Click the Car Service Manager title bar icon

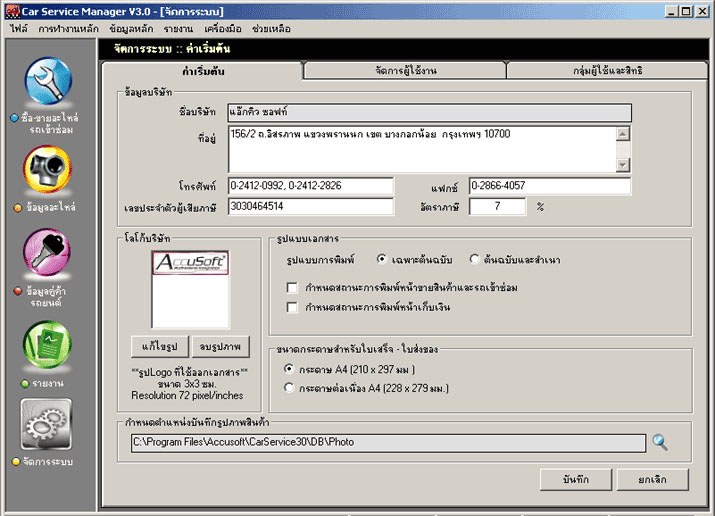point(13,11)
